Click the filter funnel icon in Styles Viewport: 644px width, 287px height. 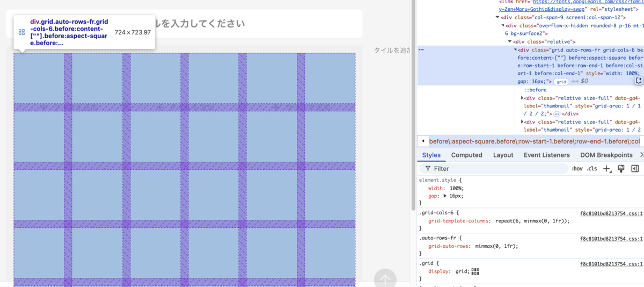pos(428,169)
